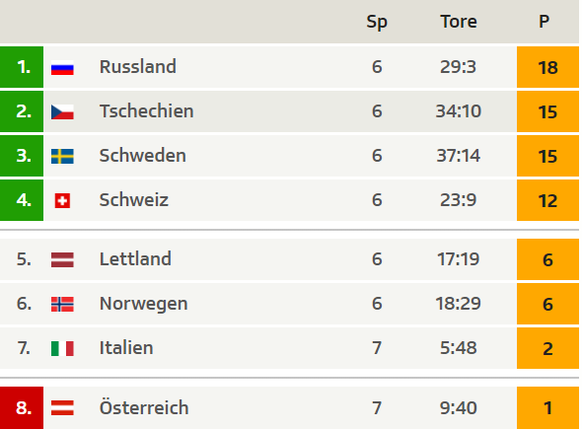Click the red rank 8 badge
Image resolution: width=582 pixels, height=429 pixels.
pyautogui.click(x=22, y=408)
